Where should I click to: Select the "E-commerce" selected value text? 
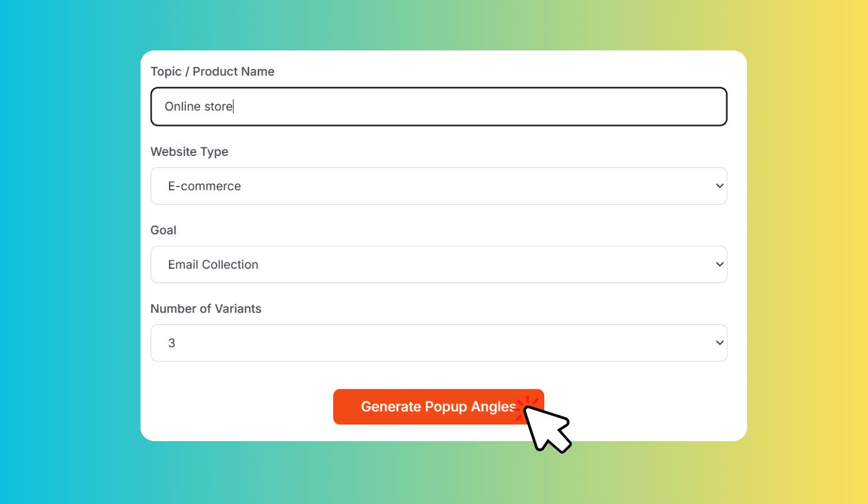point(205,186)
